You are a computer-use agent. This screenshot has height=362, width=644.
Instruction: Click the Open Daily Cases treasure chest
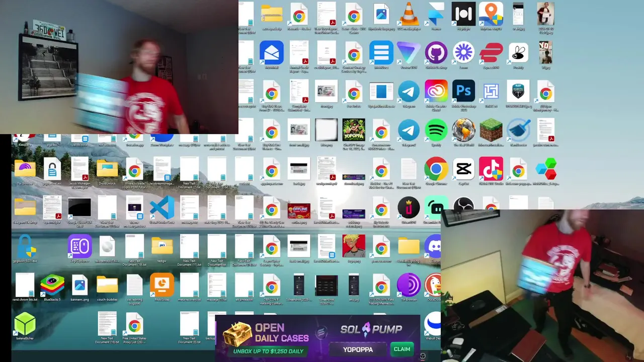(236, 334)
